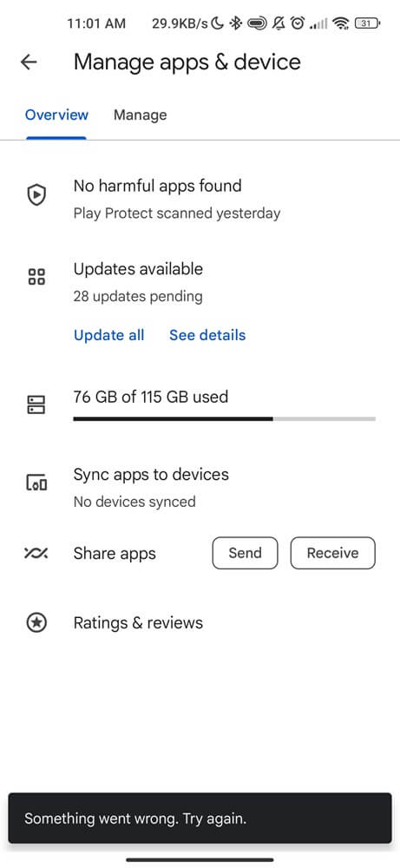Tap the Send button
Image resolution: width=400 pixels, height=868 pixels.
tap(245, 553)
